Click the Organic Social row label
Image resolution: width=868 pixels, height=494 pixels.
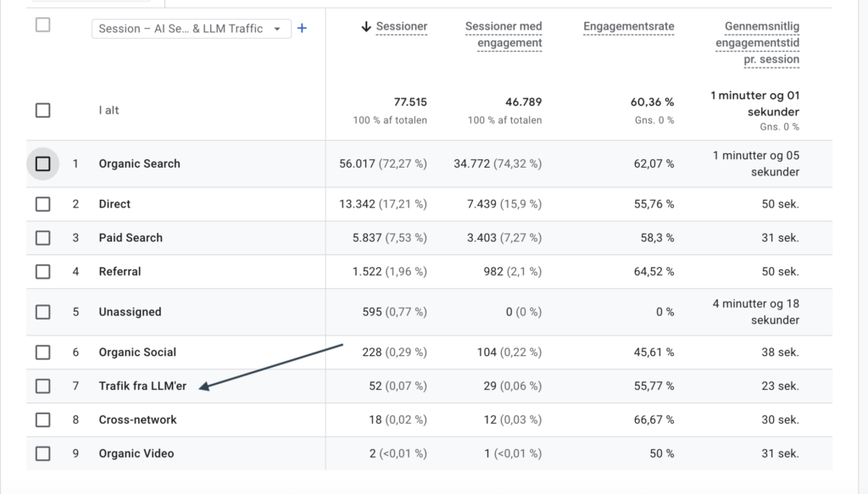tap(137, 352)
